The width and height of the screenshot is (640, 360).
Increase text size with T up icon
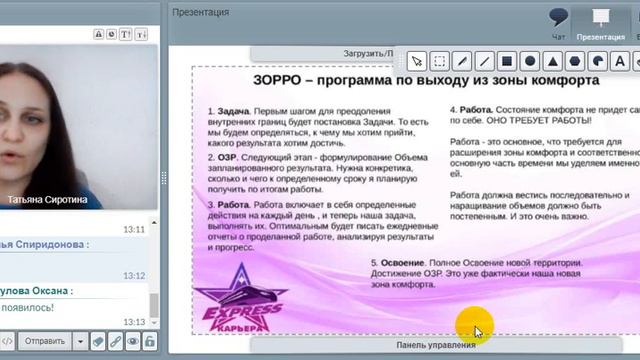point(125,34)
